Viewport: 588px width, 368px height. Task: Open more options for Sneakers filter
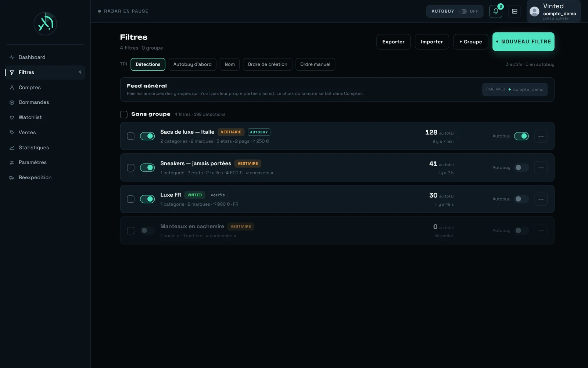pos(541,167)
